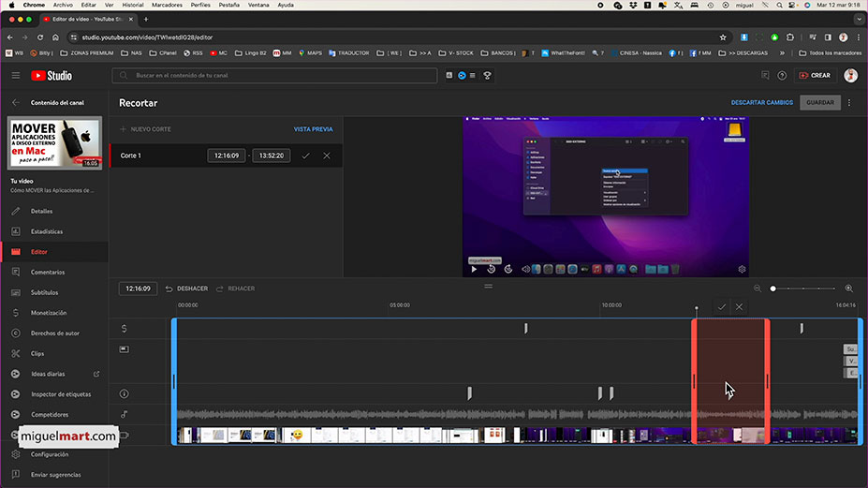Edit Corte 1 end time field
Image resolution: width=868 pixels, height=488 pixels.
(x=272, y=155)
